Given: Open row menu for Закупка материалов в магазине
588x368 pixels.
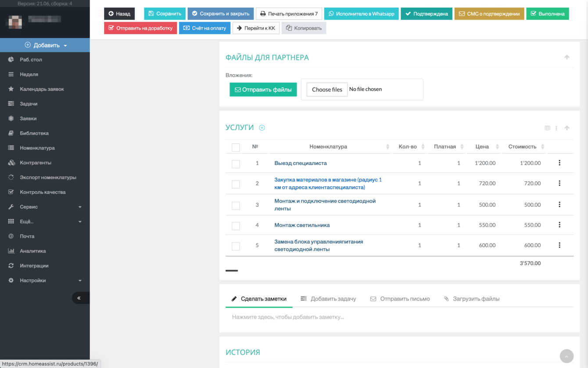Looking at the screenshot, I should (x=559, y=183).
